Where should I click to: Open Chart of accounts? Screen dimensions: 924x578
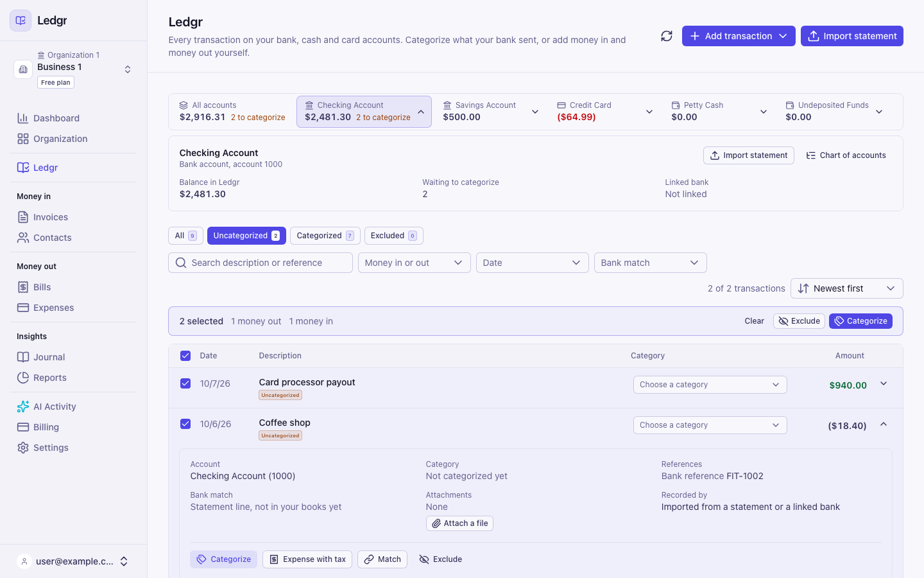tap(846, 155)
